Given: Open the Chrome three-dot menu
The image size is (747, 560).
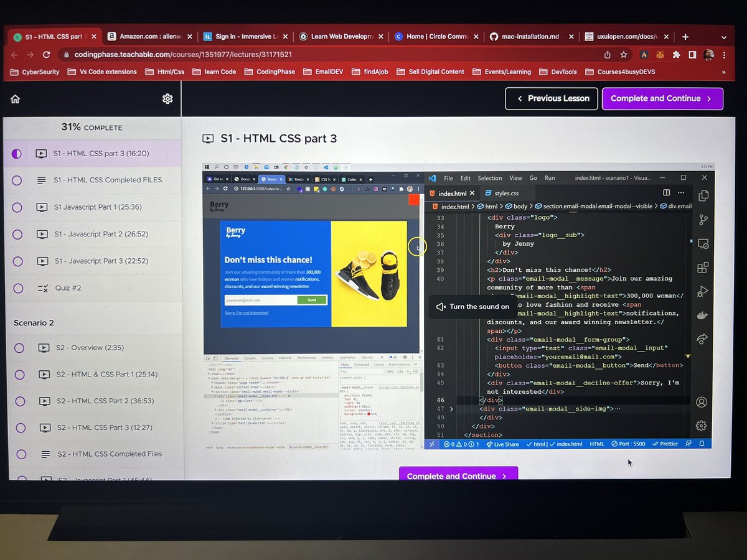Looking at the screenshot, I should coord(725,55).
